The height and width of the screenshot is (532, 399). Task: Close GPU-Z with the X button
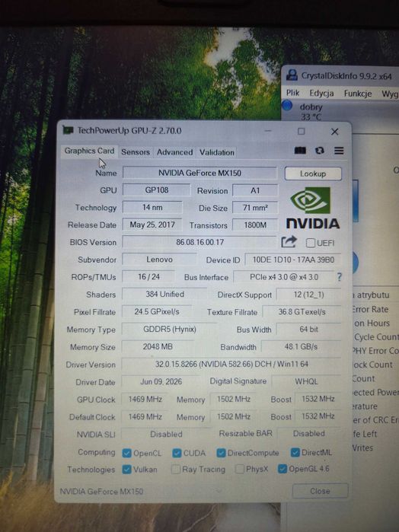[334, 132]
